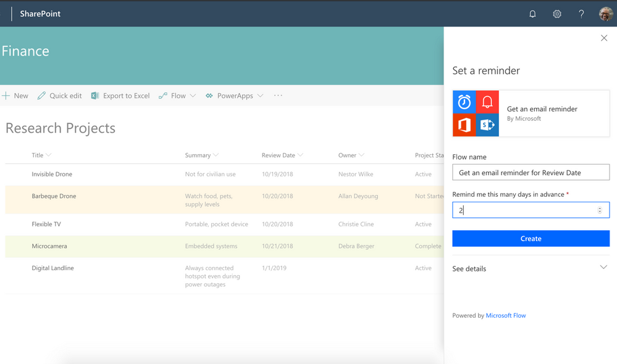Open the notifications bell icon

532,14
